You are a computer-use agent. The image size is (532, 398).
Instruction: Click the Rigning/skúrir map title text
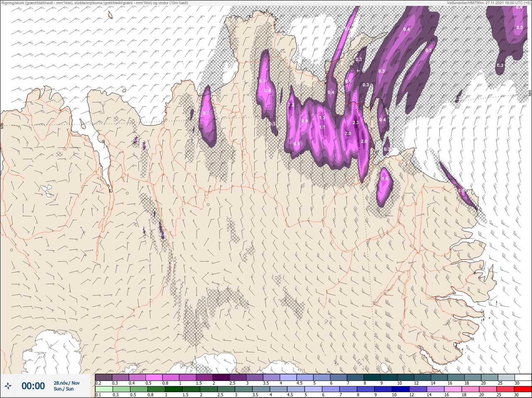click(x=95, y=2)
